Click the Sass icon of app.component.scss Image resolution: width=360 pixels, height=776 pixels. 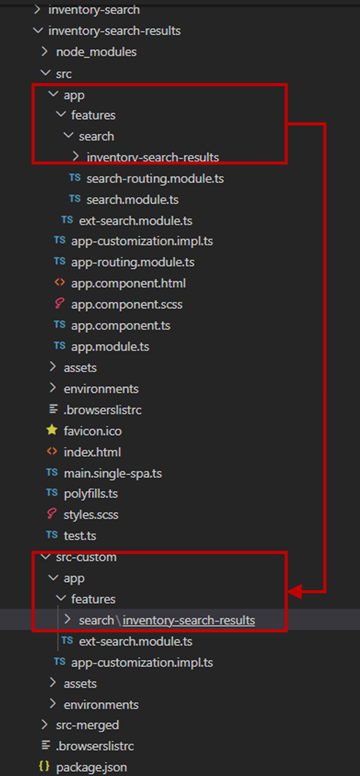pos(59,304)
